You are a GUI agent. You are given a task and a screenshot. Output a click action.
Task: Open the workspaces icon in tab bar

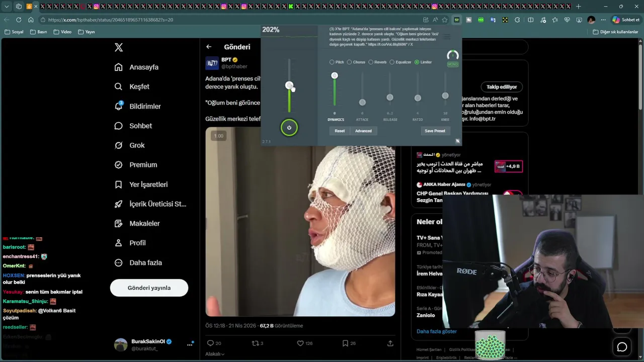[19, 7]
